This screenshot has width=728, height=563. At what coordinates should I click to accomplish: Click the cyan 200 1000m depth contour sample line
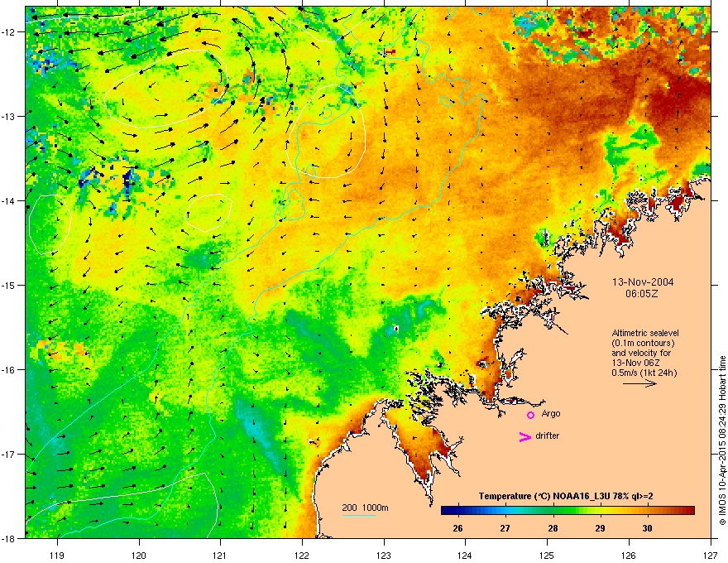coord(358,516)
